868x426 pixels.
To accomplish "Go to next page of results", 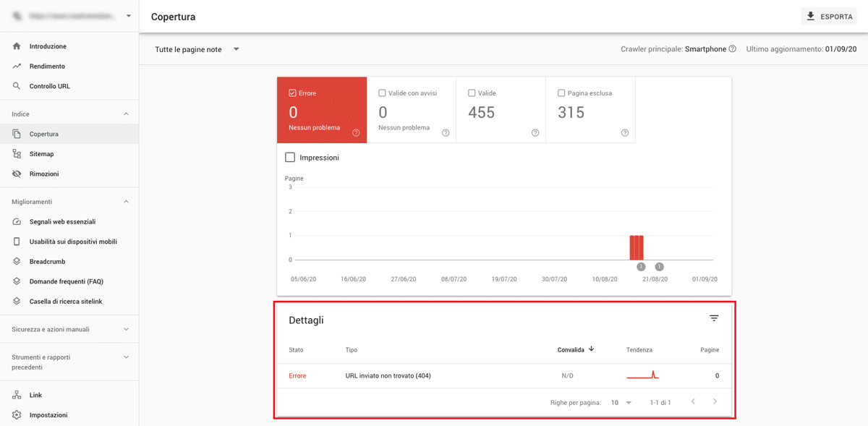I will point(715,401).
